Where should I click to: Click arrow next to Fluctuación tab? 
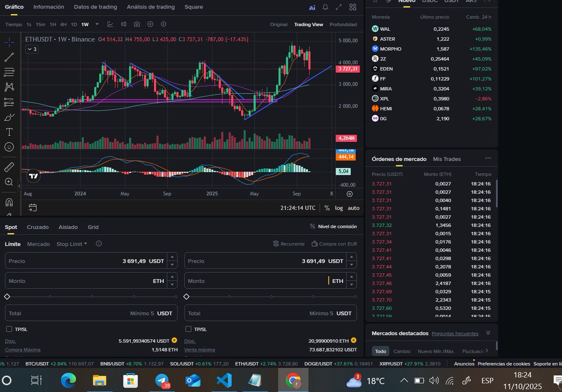pos(487,350)
